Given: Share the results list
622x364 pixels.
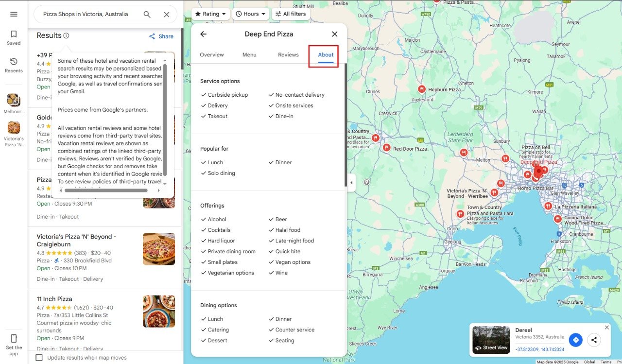Looking at the screenshot, I should [x=161, y=36].
